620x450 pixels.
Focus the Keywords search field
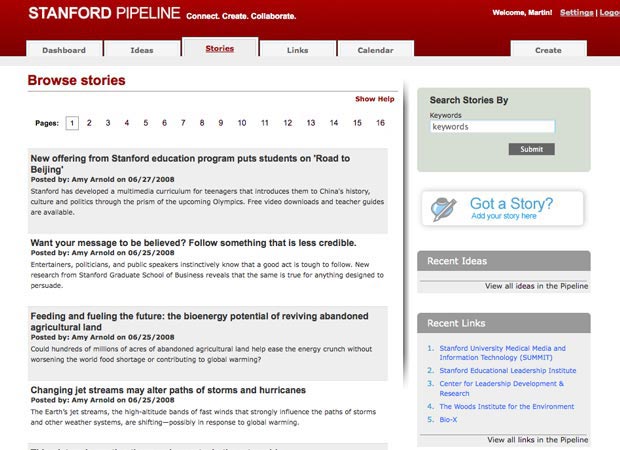pos(492,127)
